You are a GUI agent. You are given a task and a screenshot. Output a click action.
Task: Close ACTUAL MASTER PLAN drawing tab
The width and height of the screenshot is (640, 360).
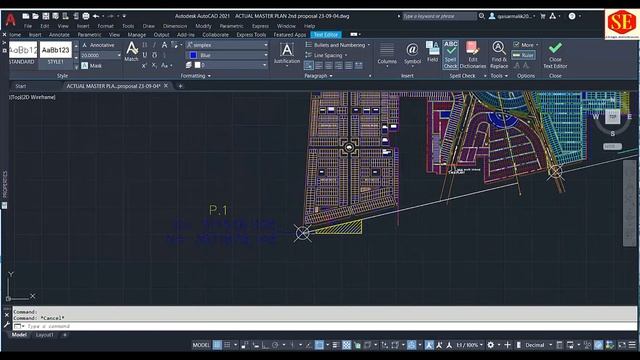[x=166, y=86]
